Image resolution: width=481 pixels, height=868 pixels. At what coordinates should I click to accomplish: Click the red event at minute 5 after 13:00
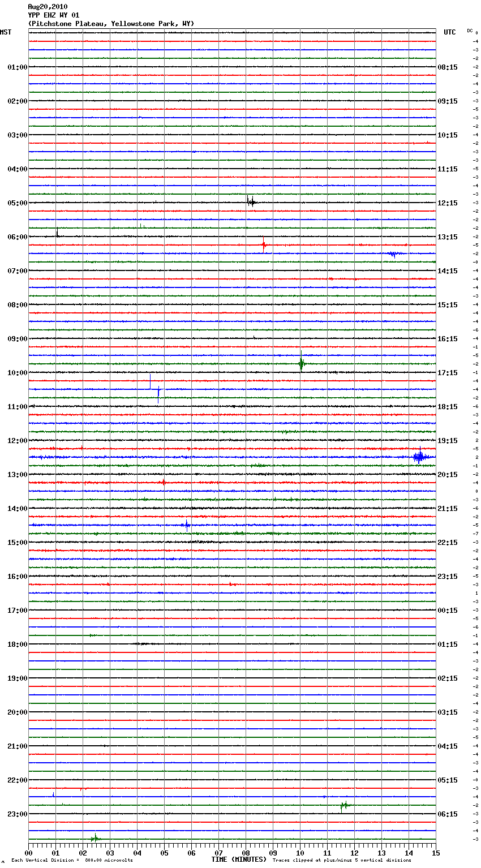pos(164,482)
